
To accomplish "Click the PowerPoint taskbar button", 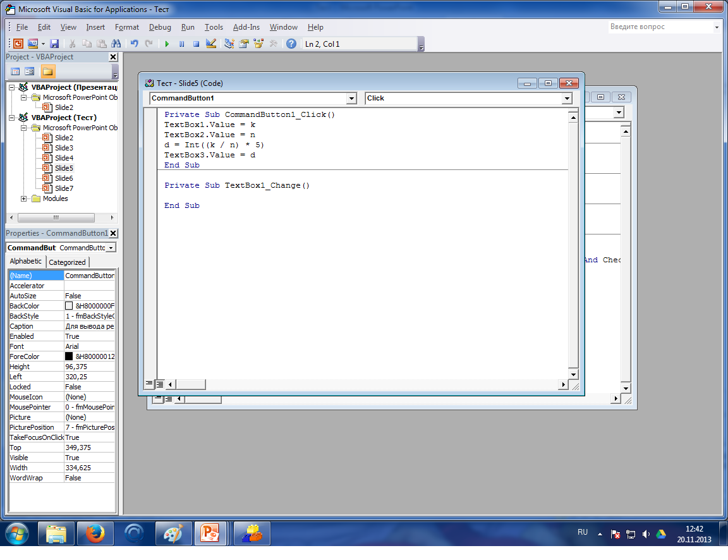I will coord(210,533).
